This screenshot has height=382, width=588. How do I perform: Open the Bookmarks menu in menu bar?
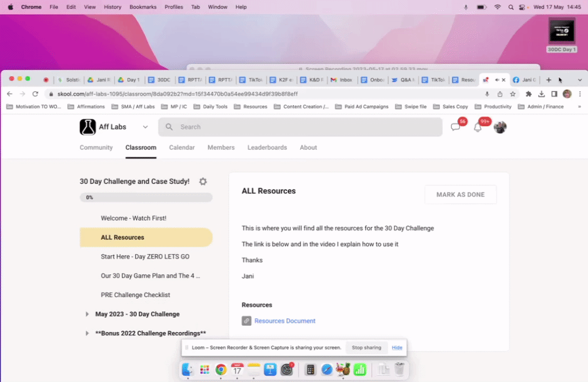pyautogui.click(x=143, y=7)
